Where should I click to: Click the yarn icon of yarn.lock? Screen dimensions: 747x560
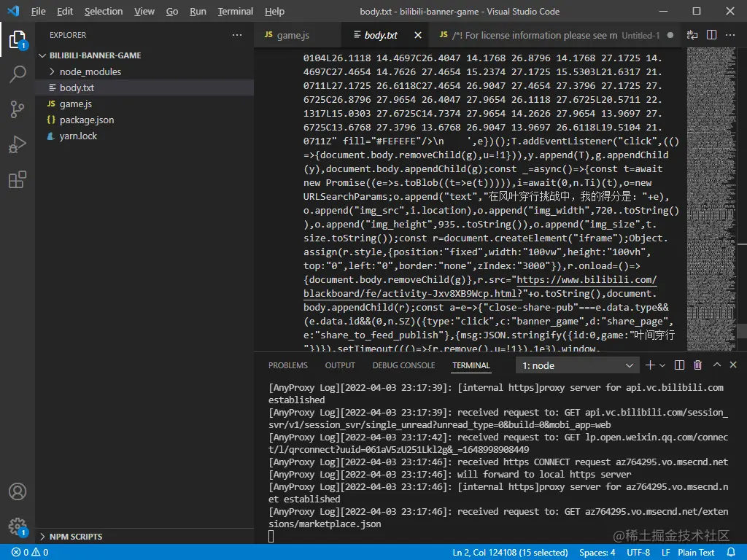[51, 136]
